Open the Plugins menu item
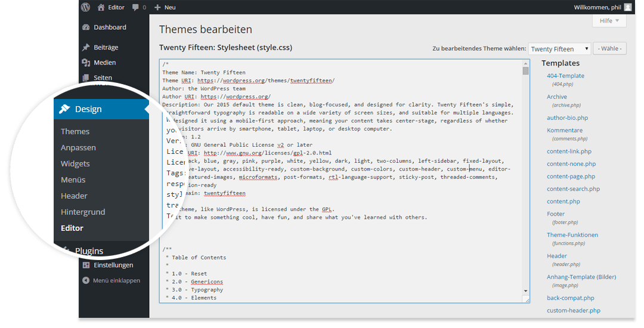 point(89,250)
